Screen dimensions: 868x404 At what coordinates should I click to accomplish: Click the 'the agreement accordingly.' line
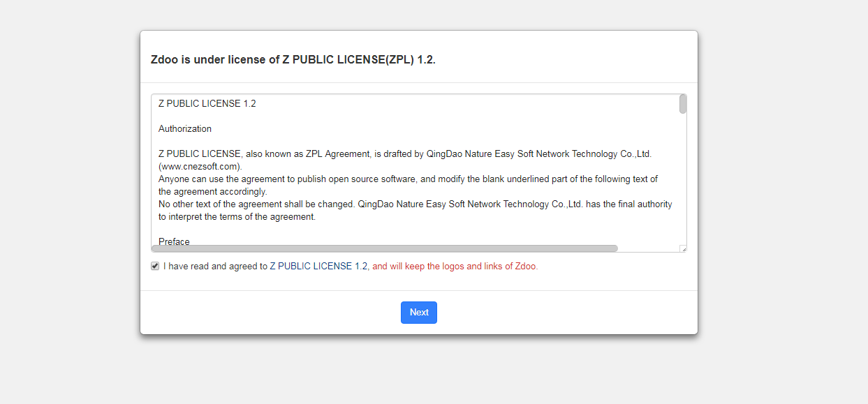(213, 192)
